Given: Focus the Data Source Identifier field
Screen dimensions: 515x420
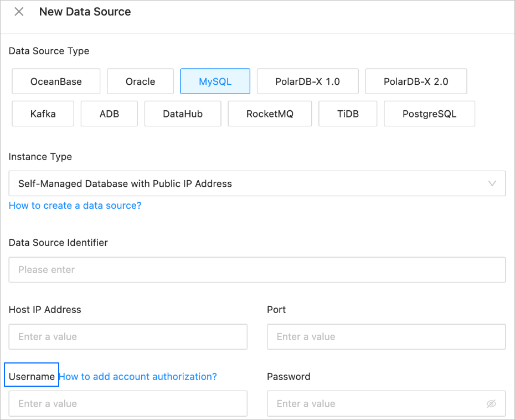Looking at the screenshot, I should [257, 270].
